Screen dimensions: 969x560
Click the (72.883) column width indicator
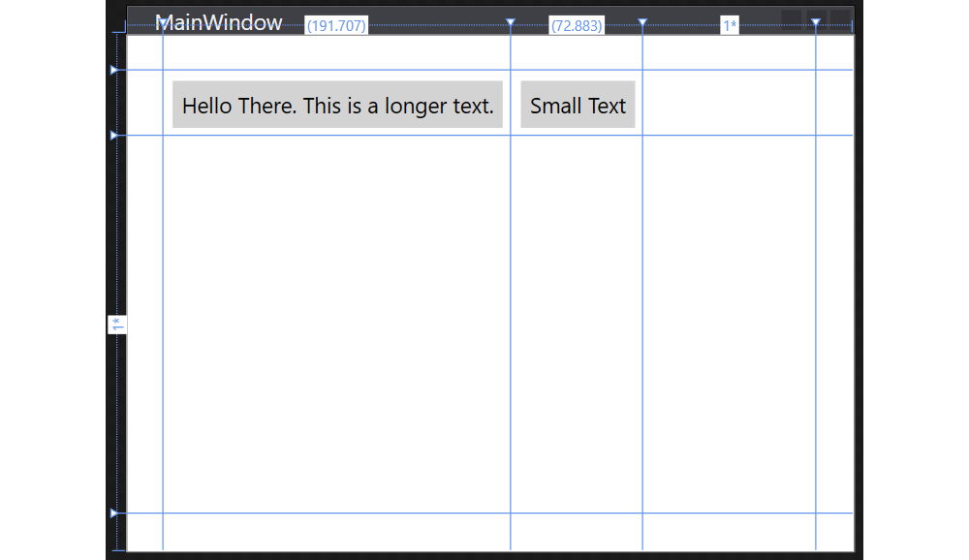point(577,25)
